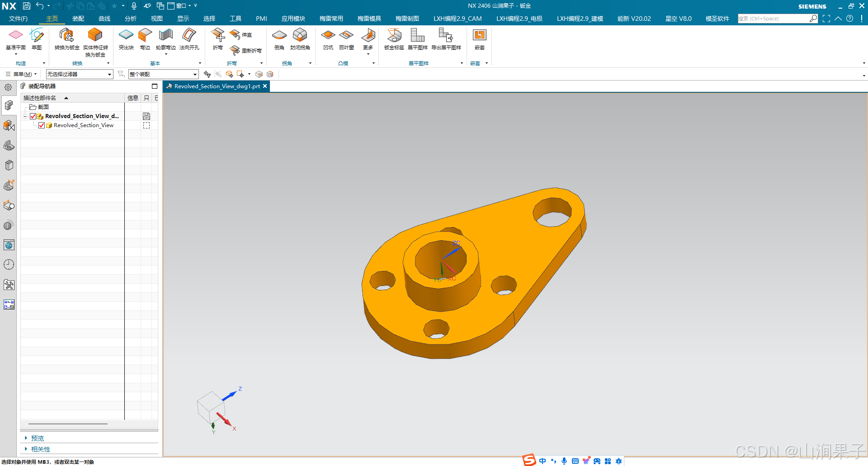Sort by 描述性部件名 column header
The image size is (868, 466).
[72, 98]
